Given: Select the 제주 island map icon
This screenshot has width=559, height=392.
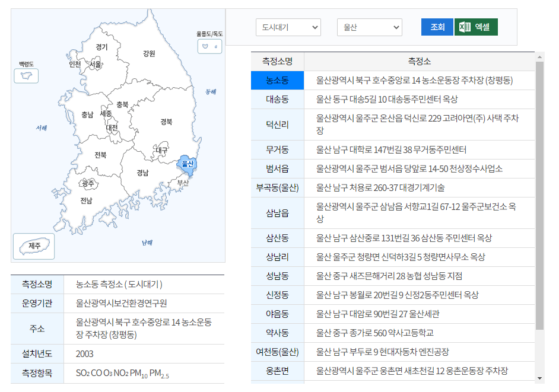Looking at the screenshot, I should point(34,246).
